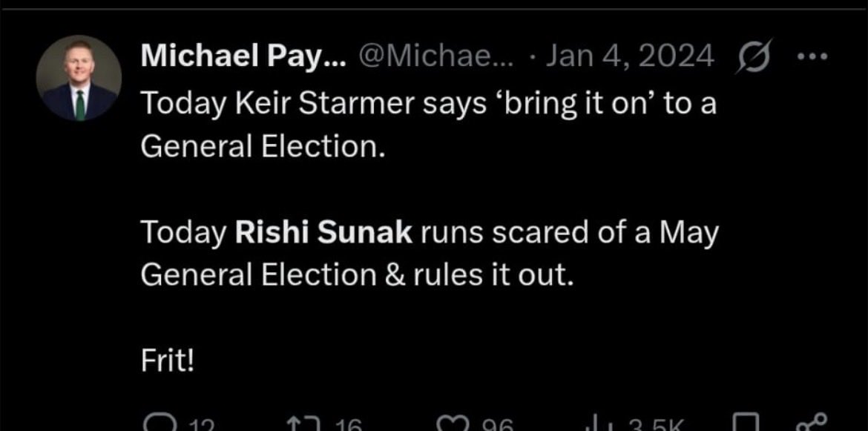Click the display name Michael Pay…
Viewport: 868px width, 431px height.
(243, 56)
